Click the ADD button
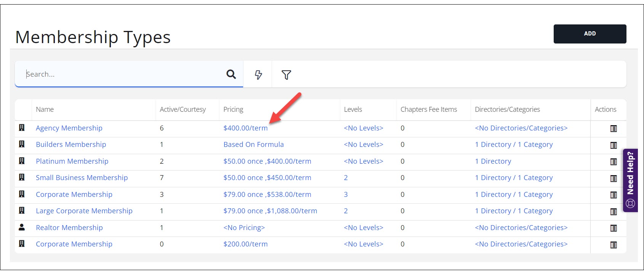 pos(590,34)
